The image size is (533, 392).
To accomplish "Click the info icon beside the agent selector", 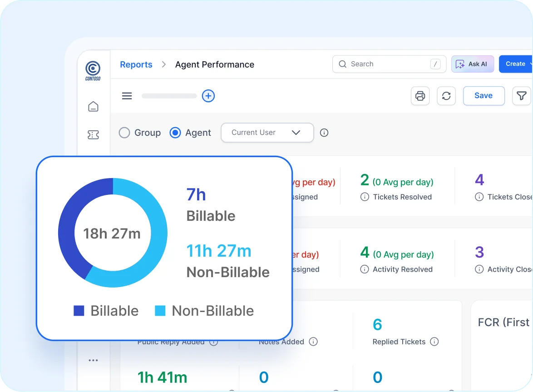I will point(324,133).
